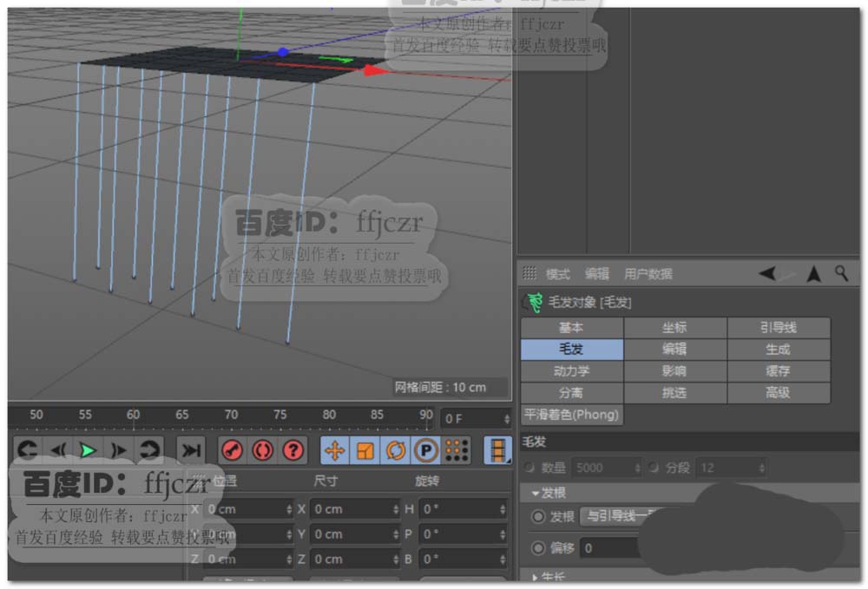The width and height of the screenshot is (868, 589).
Task: Switch to the 高级 tab
Action: pyautogui.click(x=779, y=393)
